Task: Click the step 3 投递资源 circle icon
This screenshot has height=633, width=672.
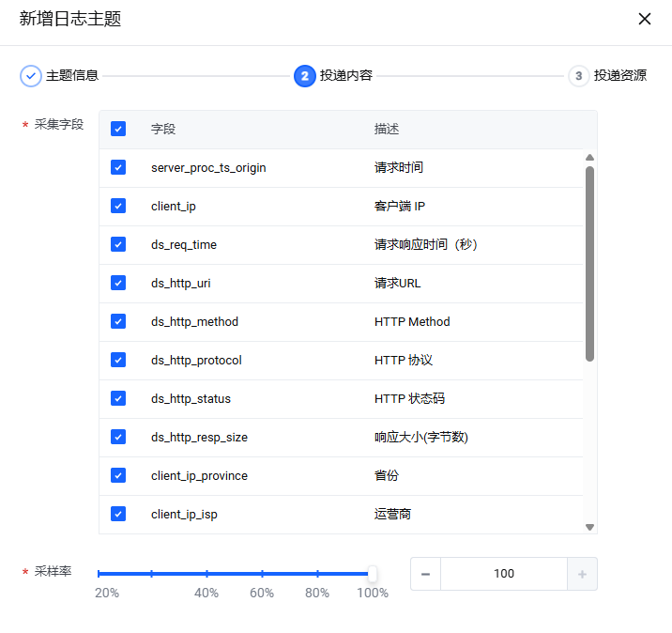Action: (x=578, y=76)
